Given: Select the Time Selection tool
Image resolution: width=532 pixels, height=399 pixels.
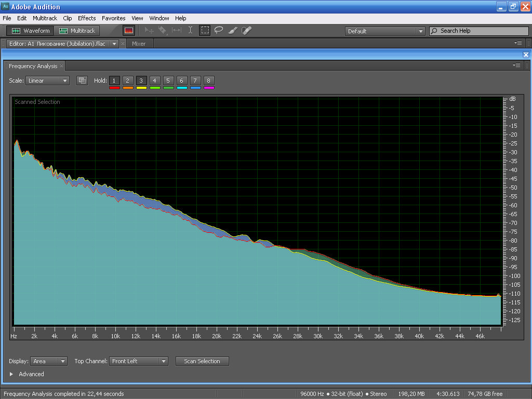Looking at the screenshot, I should [x=191, y=31].
